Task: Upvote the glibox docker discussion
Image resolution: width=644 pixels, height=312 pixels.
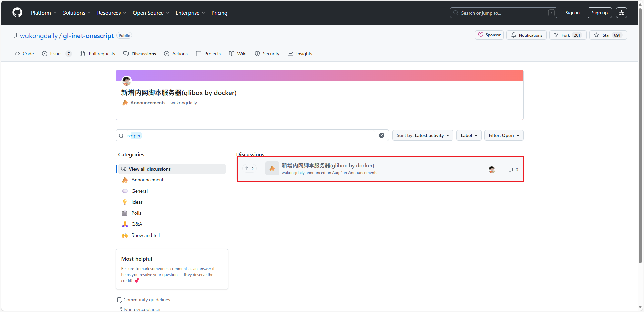Action: click(249, 169)
